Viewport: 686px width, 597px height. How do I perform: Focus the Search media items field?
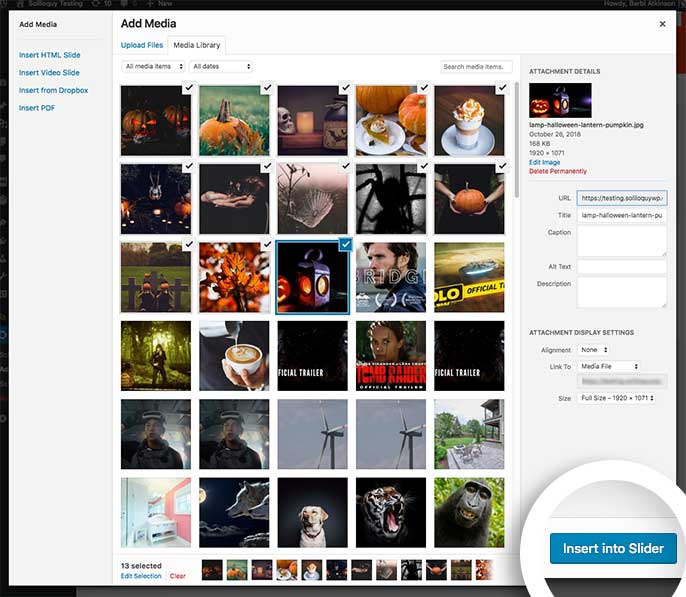476,66
